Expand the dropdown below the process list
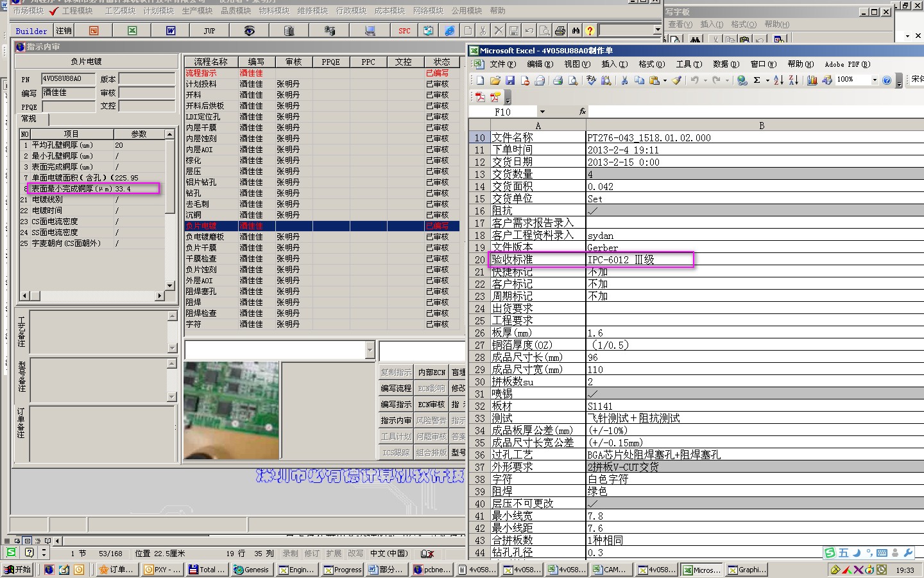Image resolution: width=924 pixels, height=578 pixels. 370,350
